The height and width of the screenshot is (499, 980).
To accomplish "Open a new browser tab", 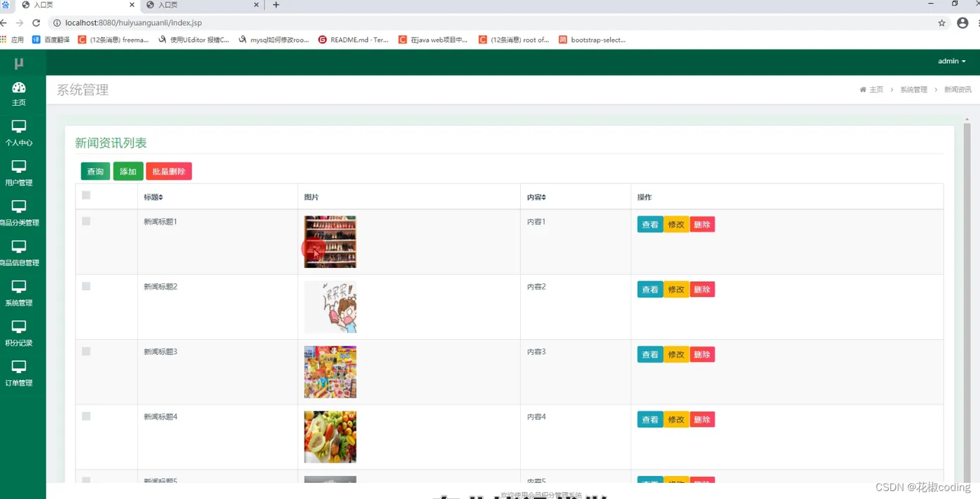I will (276, 5).
